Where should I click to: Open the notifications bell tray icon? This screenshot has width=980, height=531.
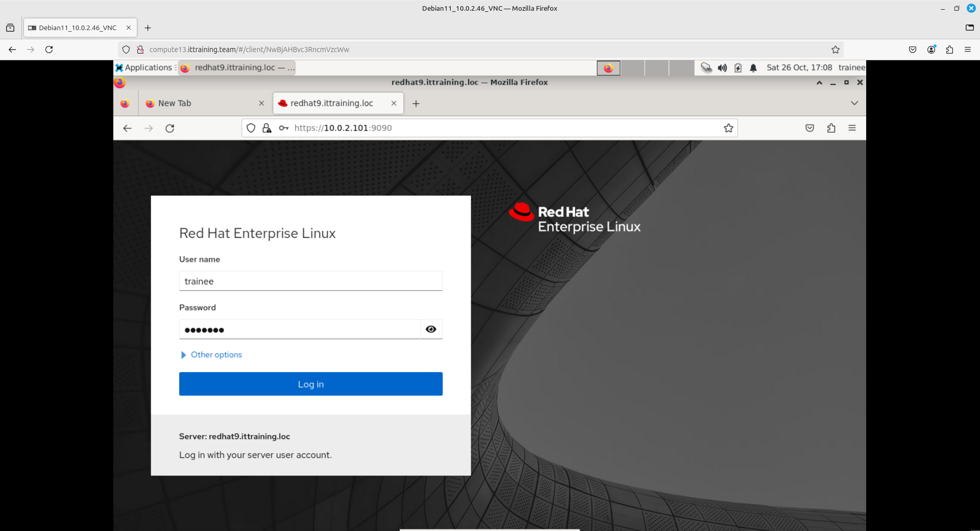pyautogui.click(x=753, y=67)
